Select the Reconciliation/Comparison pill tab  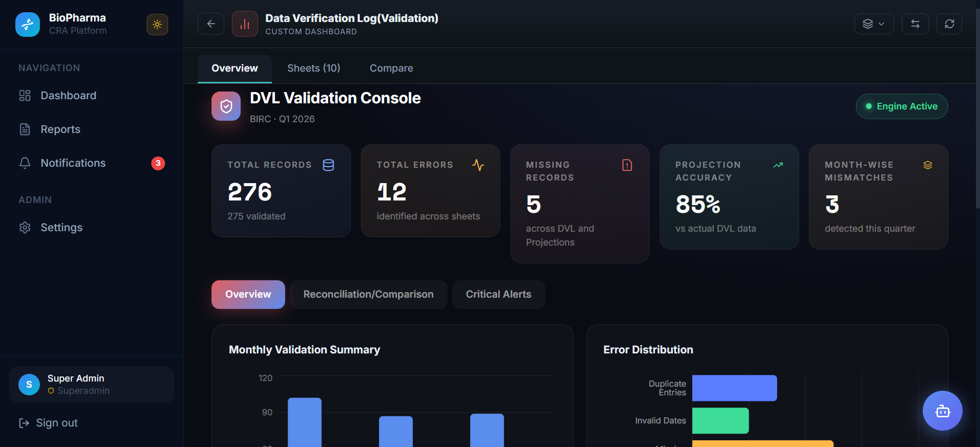(368, 295)
